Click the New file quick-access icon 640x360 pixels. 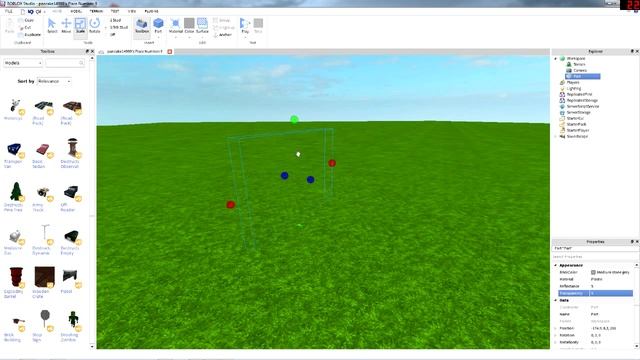[x=23, y=12]
